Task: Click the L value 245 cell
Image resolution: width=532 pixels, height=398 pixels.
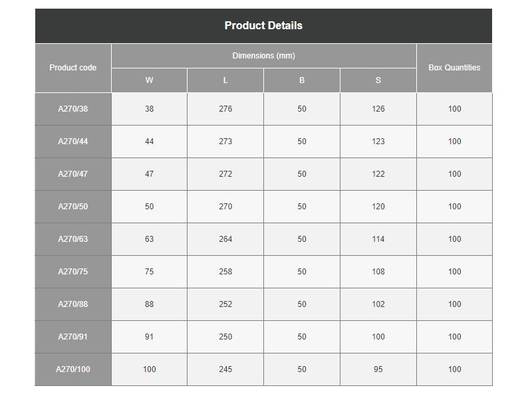Action: 225,369
